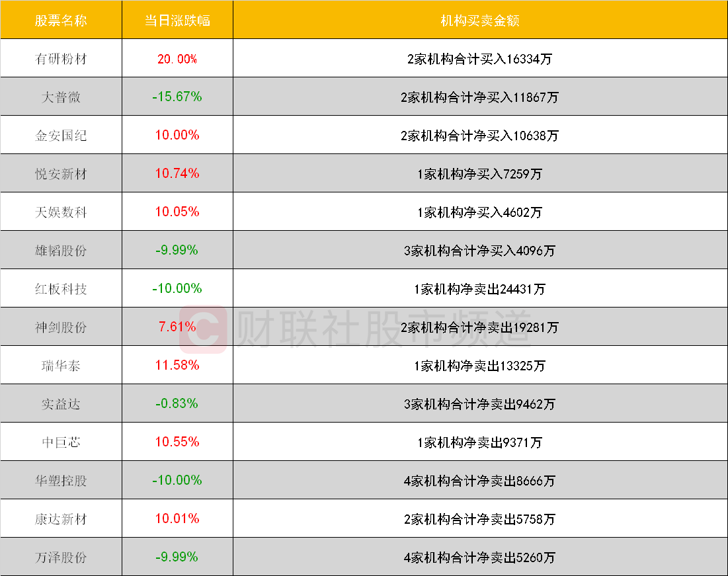Click the 股票名称 column header
Viewport: 728px width, 576px height.
pos(61,21)
